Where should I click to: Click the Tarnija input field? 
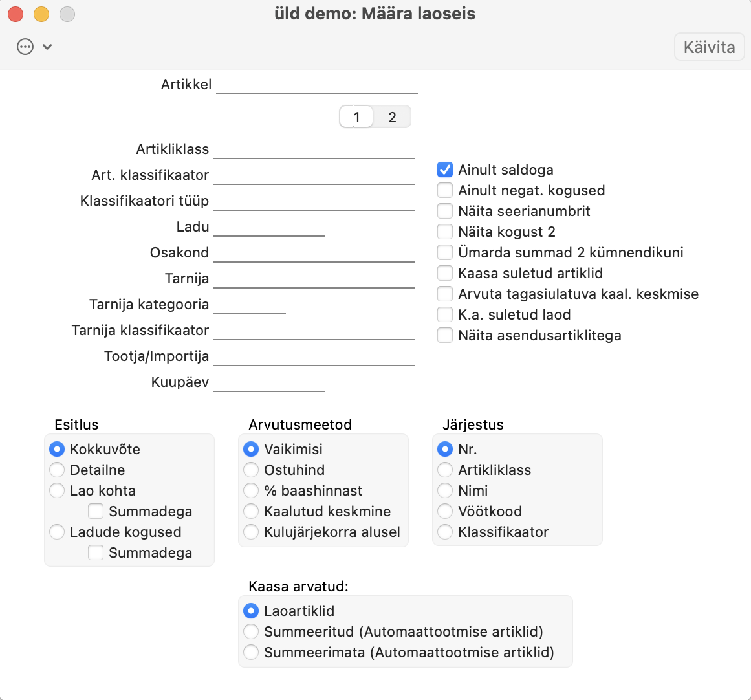pyautogui.click(x=314, y=279)
